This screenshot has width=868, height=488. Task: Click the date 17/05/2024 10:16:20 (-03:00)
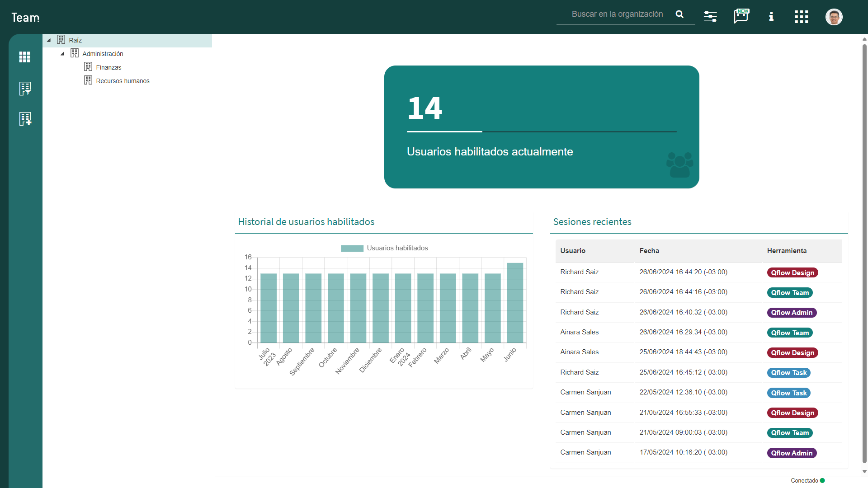(x=683, y=452)
